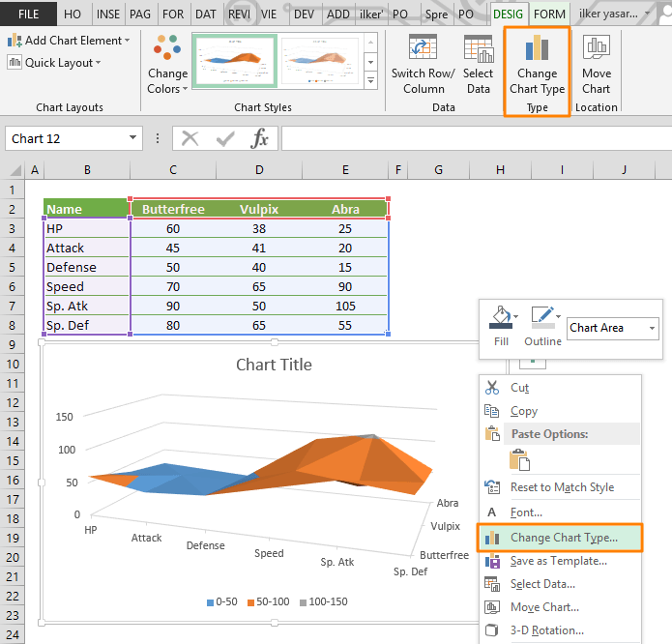Expand the Chart Area element dropdown
This screenshot has width=672, height=644.
[x=652, y=328]
